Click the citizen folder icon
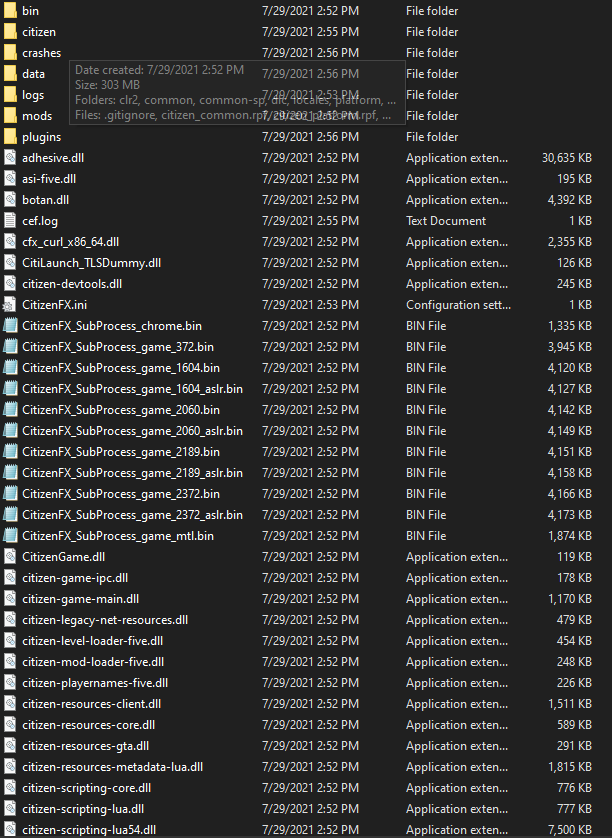The image size is (612, 838). click(x=10, y=32)
